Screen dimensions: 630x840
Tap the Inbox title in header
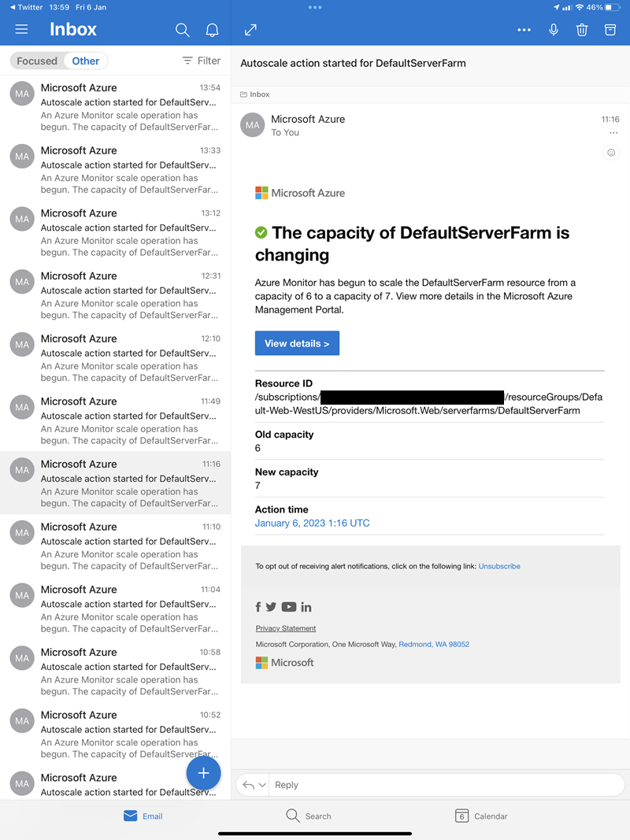pyautogui.click(x=73, y=29)
